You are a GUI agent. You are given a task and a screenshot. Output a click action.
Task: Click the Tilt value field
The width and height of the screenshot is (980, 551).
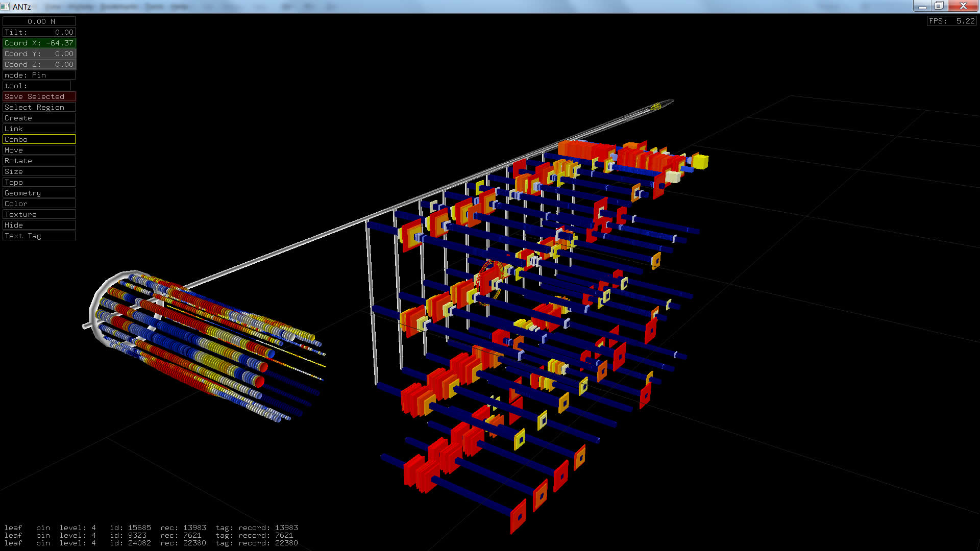pos(39,32)
